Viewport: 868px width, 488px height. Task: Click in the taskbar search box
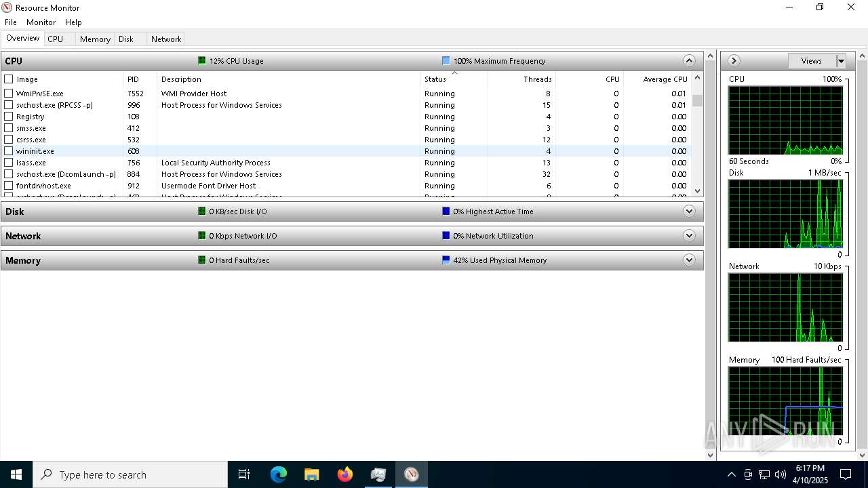coord(130,474)
